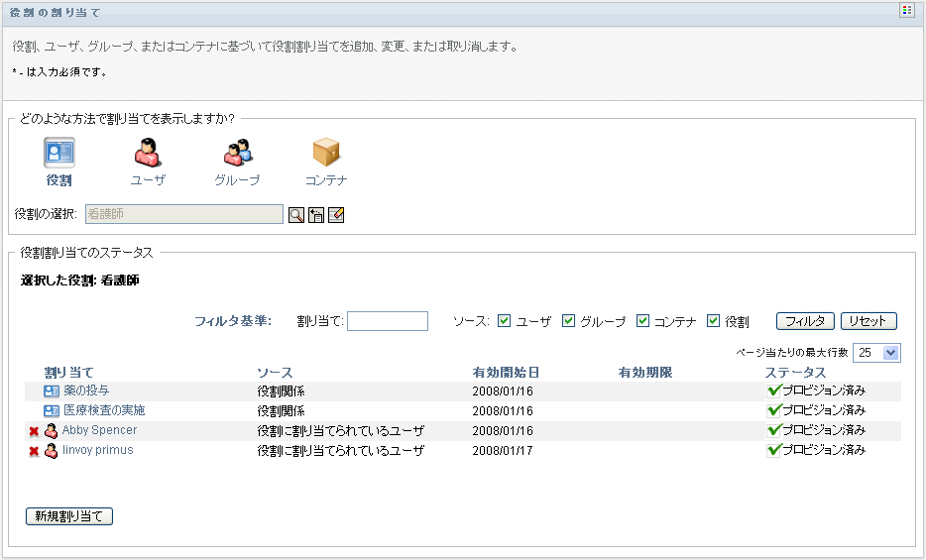Open the Abby Spencer assignment link
The width and height of the screenshot is (926, 560).
[x=99, y=430]
